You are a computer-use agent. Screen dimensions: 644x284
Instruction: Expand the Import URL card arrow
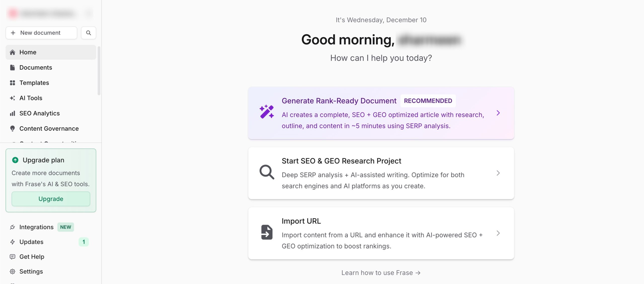click(499, 233)
